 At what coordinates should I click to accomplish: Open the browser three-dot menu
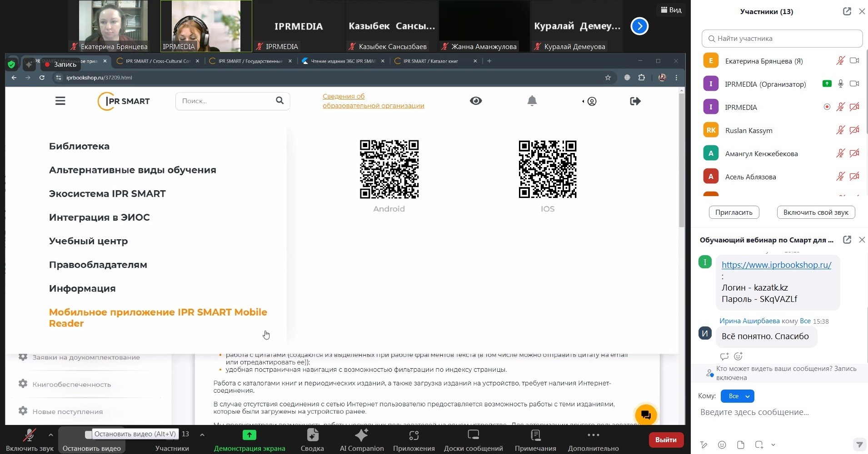coord(676,78)
